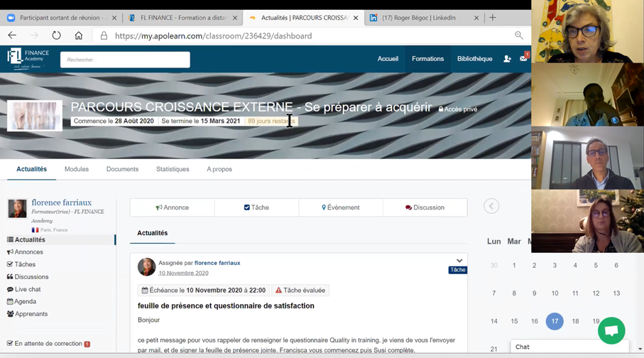
Task: Click florence farriaux sidebar profile photo
Action: tap(17, 209)
